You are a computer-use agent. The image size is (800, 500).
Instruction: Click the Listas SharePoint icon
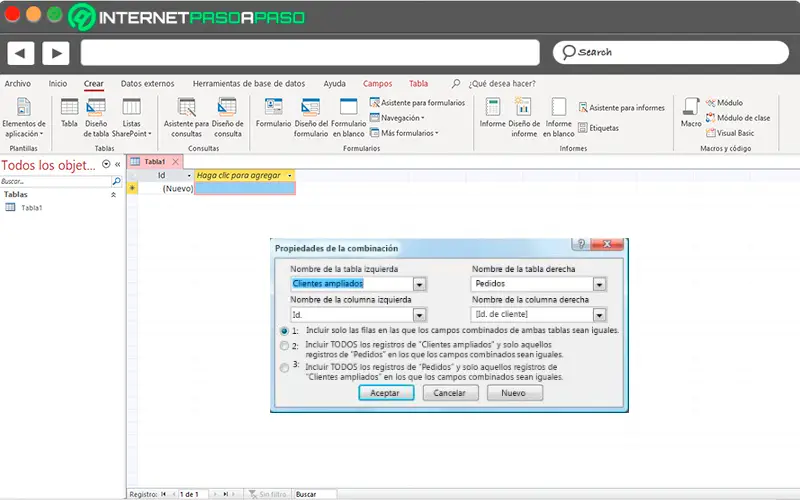[131, 107]
